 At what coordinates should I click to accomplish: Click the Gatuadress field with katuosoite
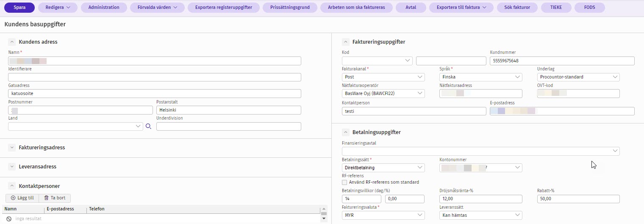155,94
